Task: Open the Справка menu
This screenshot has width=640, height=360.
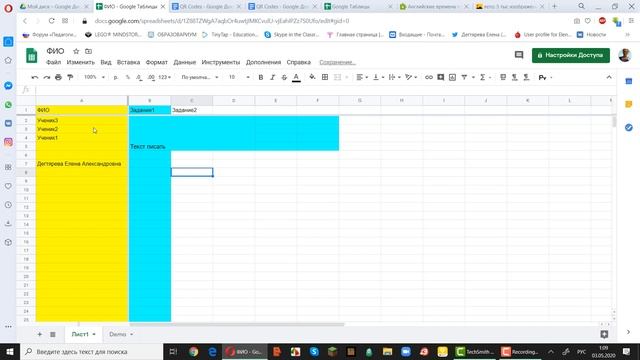Action: 298,62
